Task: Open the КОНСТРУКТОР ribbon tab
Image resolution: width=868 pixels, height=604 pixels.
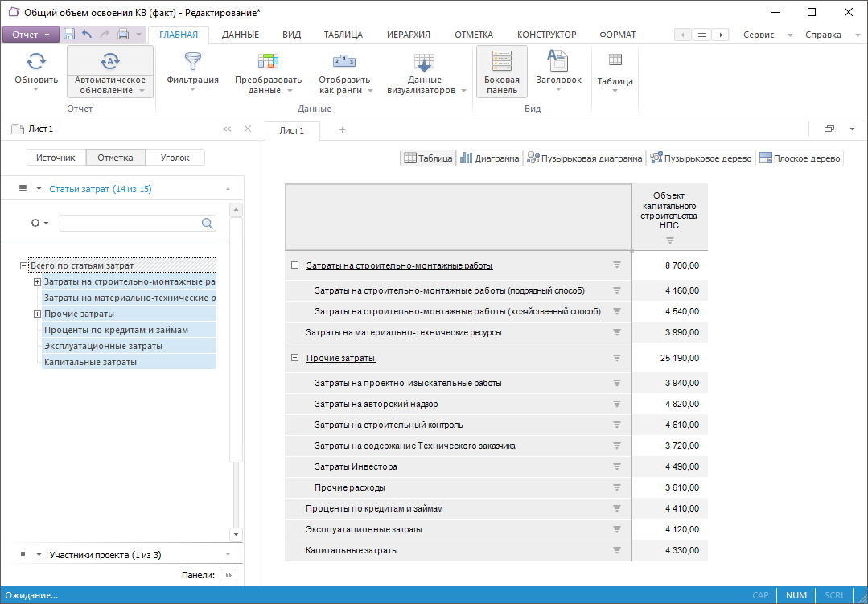Action: click(x=546, y=35)
